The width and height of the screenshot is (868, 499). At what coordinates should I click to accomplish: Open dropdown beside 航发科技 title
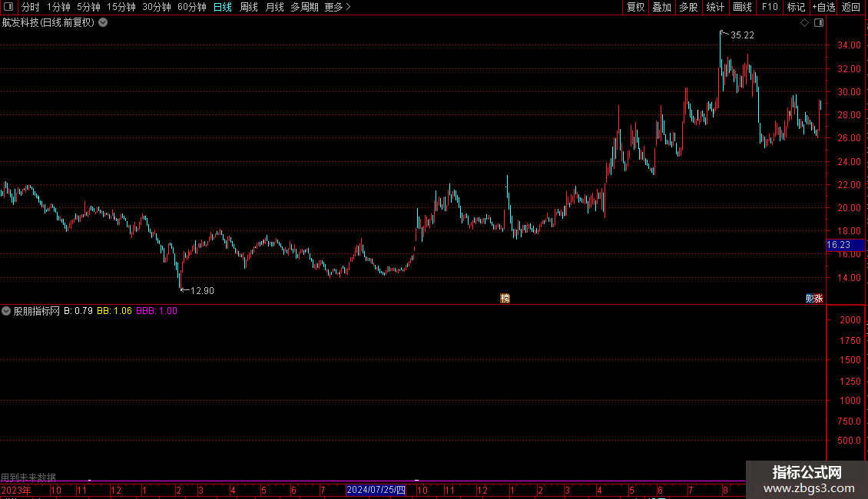tap(103, 23)
